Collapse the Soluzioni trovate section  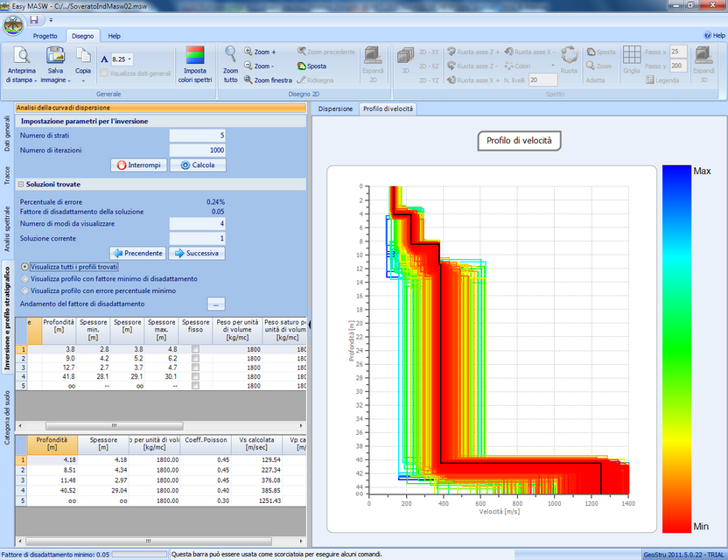pos(20,185)
